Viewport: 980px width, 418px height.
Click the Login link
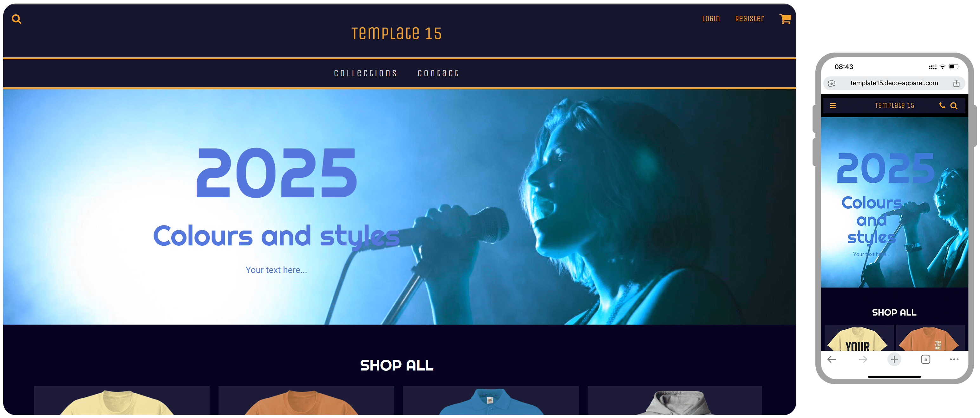711,19
